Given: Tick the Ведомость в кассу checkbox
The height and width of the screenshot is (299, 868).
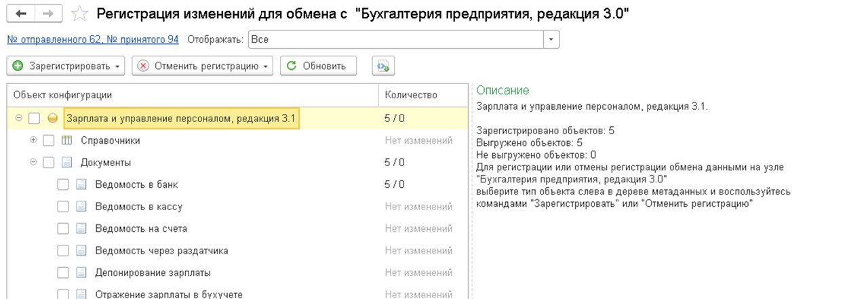Looking at the screenshot, I should tap(63, 207).
